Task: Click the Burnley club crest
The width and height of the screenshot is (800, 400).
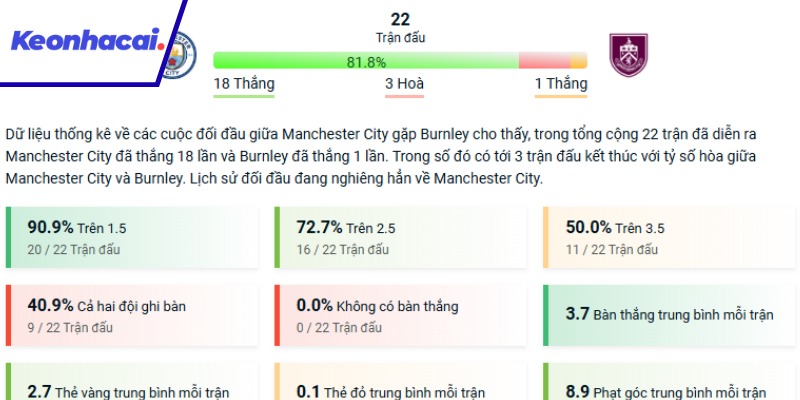Action: click(627, 55)
